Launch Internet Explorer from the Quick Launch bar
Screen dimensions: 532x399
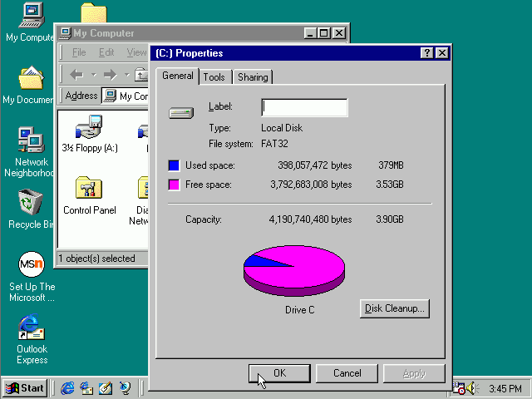(x=67, y=388)
